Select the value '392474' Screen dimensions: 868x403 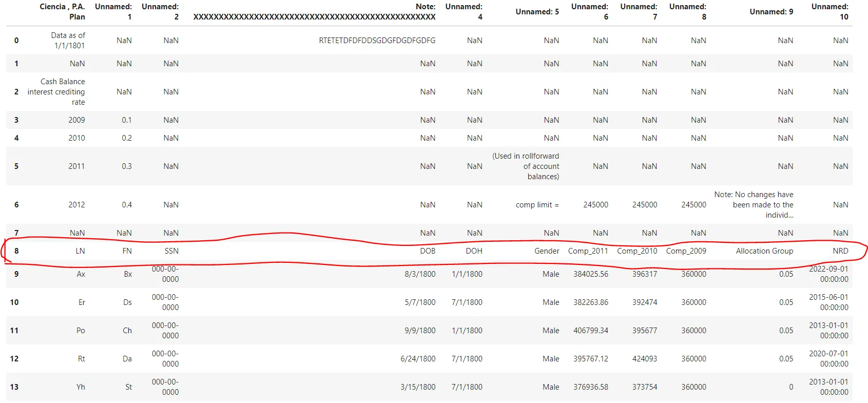645,302
